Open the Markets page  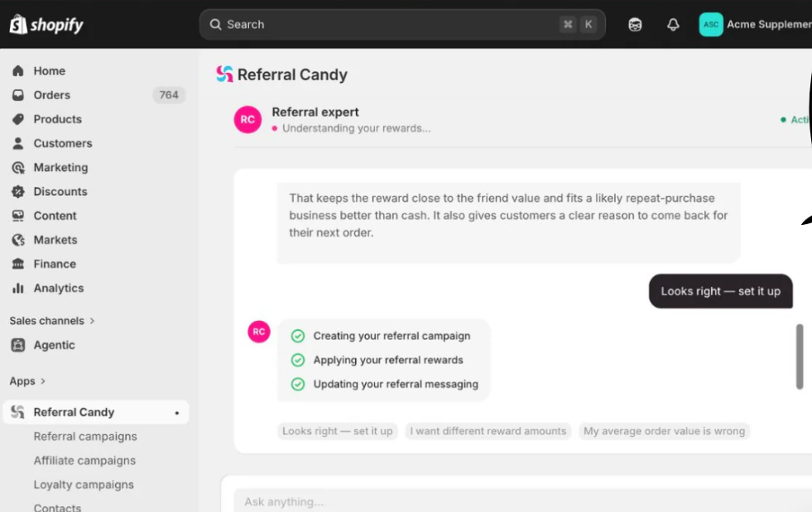[55, 240]
